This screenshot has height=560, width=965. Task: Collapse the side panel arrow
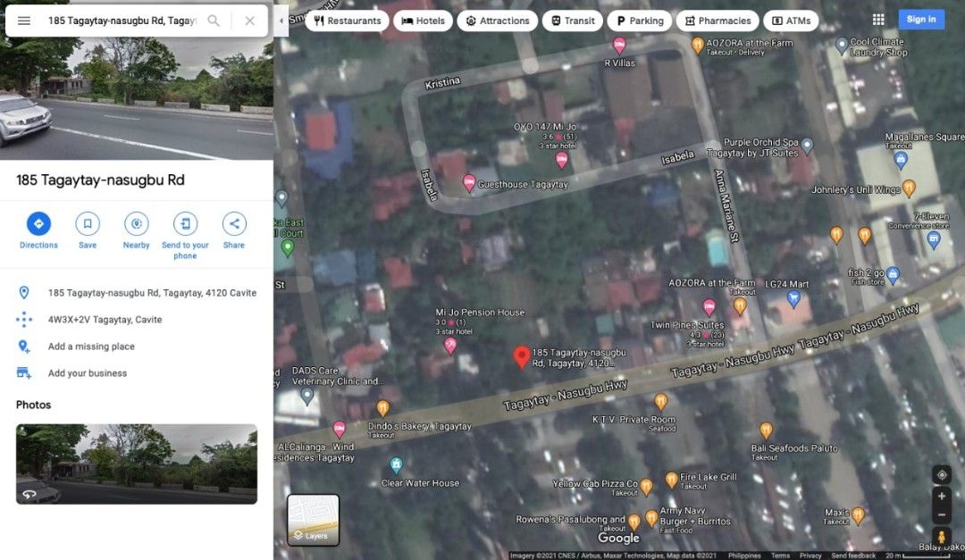point(281,21)
